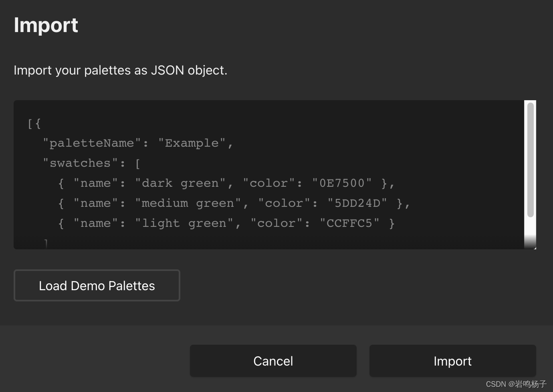Click the "light green" swatch name
553x392 pixels.
pos(184,223)
